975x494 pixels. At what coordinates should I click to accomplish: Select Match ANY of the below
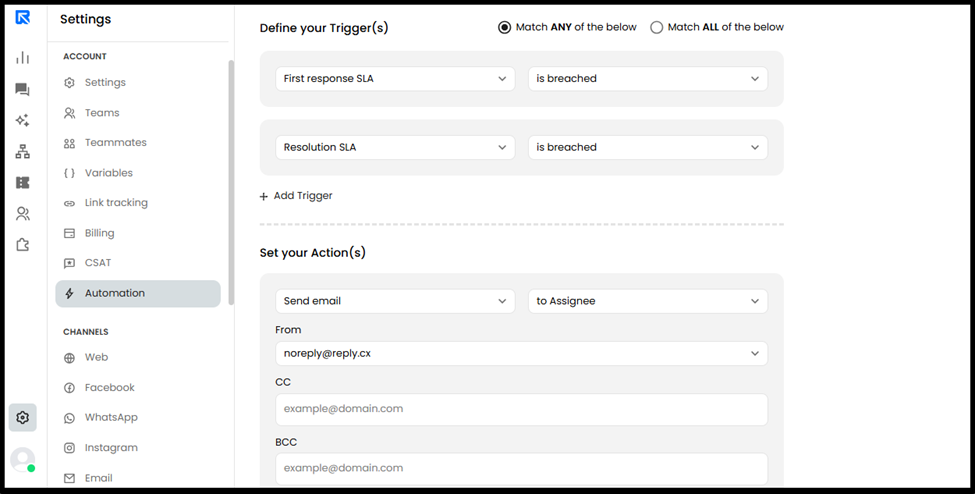point(567,27)
